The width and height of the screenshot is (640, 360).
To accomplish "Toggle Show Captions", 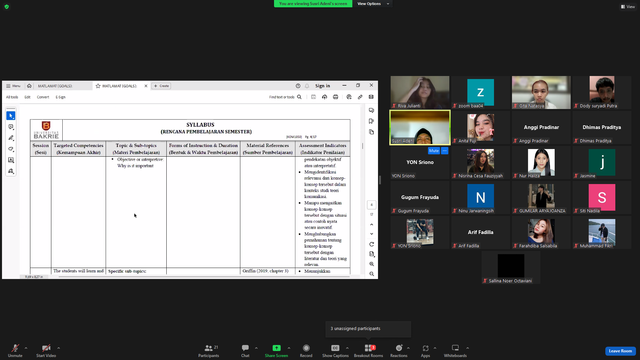I will pyautogui.click(x=335, y=350).
